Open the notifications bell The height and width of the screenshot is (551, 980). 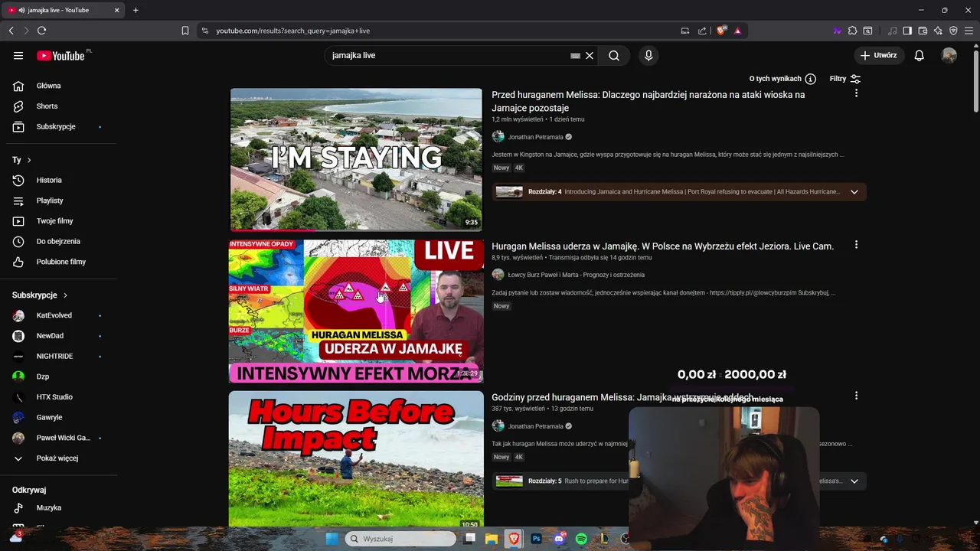coord(920,55)
